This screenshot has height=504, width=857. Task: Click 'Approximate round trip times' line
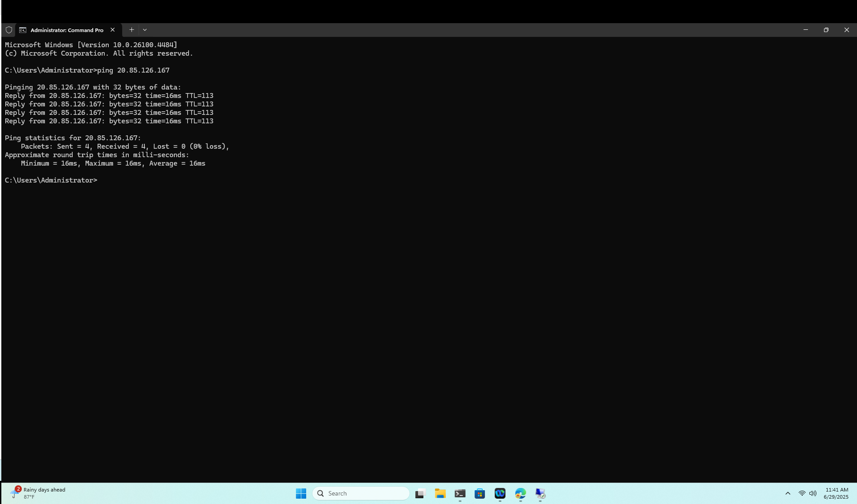[x=97, y=155]
